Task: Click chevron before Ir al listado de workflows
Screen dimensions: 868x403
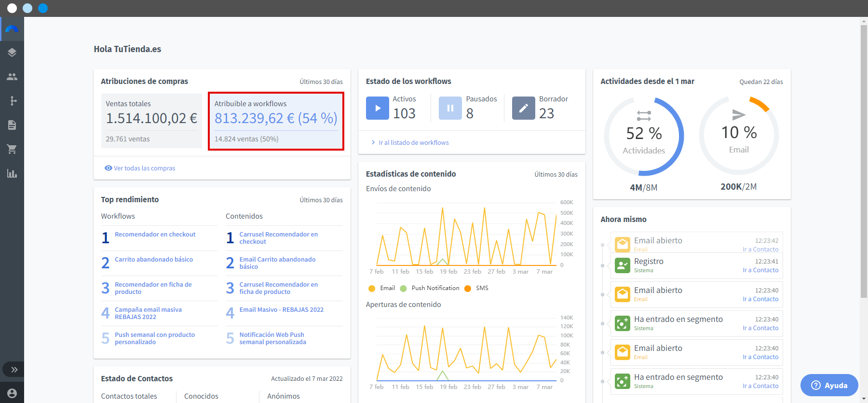Action: pyautogui.click(x=373, y=142)
